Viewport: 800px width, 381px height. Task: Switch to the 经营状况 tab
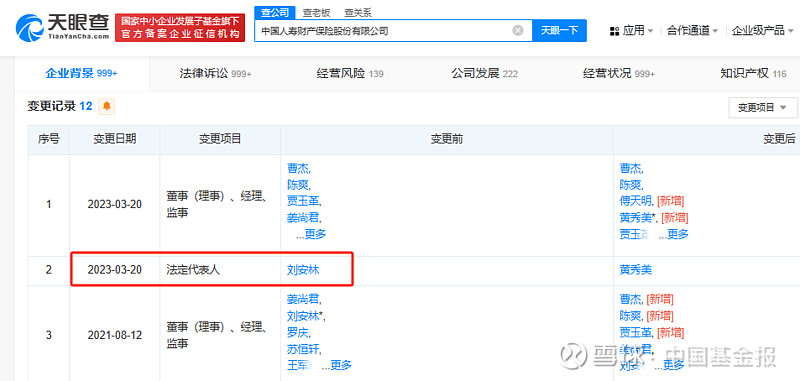coord(619,73)
